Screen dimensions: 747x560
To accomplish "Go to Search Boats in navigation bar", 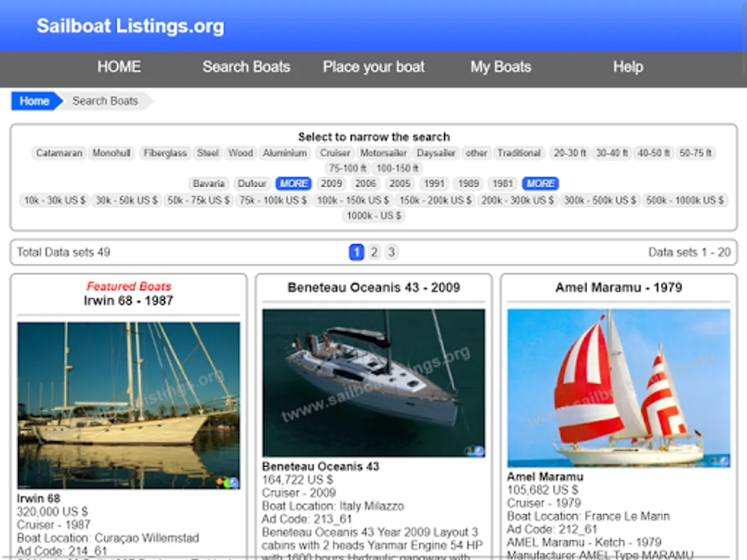I will pos(246,67).
